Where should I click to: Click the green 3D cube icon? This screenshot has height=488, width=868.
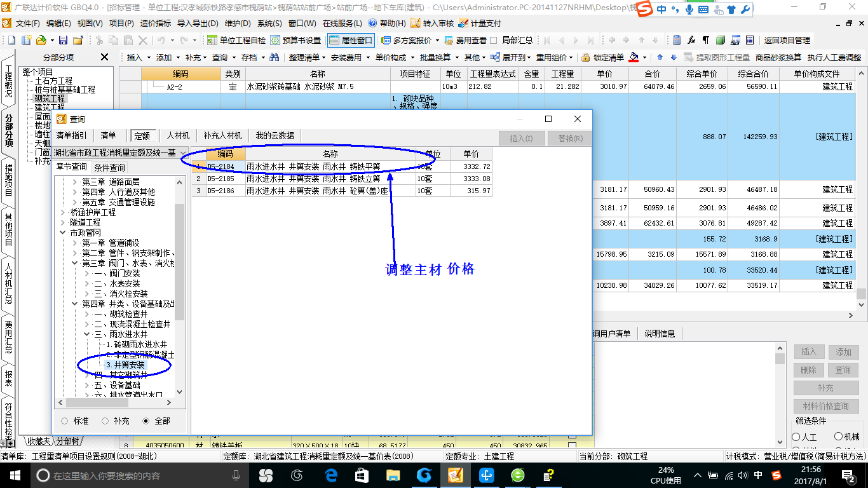click(721, 40)
